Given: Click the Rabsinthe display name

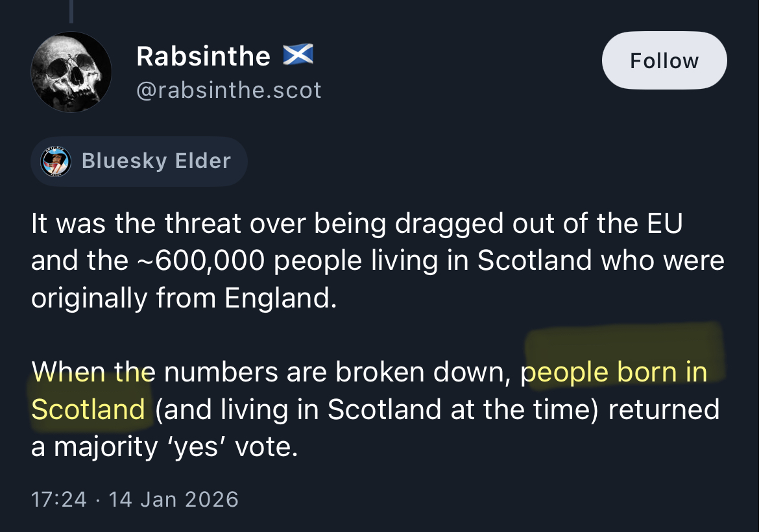Looking at the screenshot, I should coord(203,56).
